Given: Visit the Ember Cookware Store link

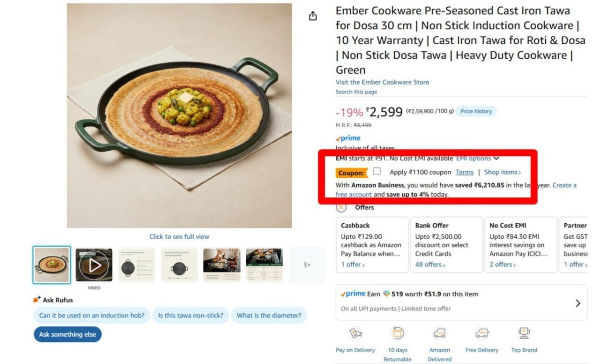Looking at the screenshot, I should click(382, 82).
